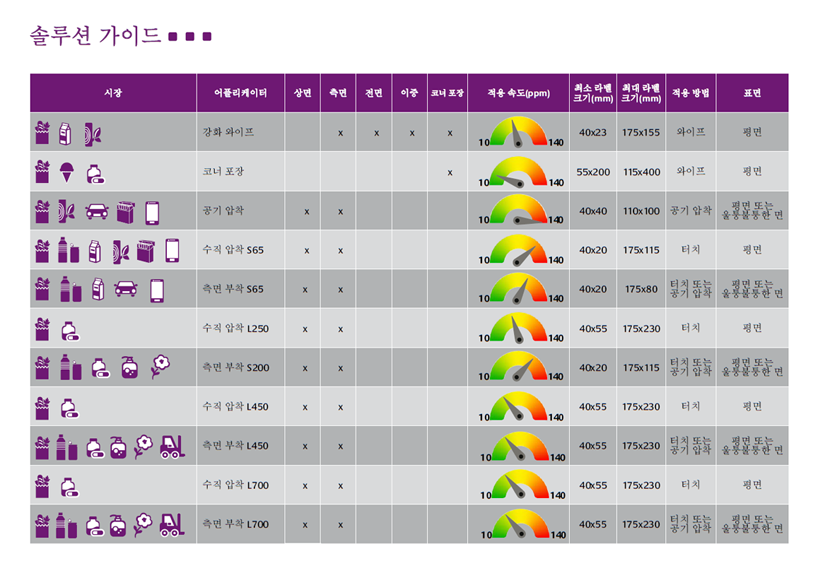The height and width of the screenshot is (585, 830).
Task: Select the speed gauge in 수직 압착 L250 row
Action: [519, 328]
